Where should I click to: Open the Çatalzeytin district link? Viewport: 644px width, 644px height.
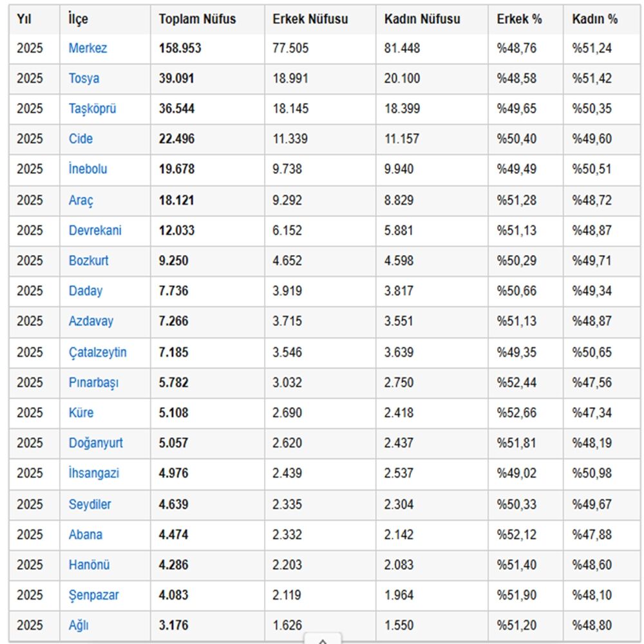(97, 352)
